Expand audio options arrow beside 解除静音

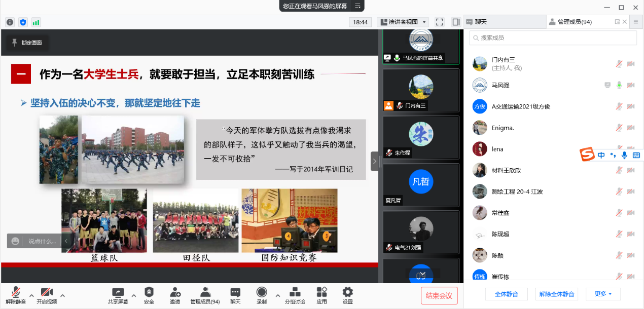(x=31, y=295)
